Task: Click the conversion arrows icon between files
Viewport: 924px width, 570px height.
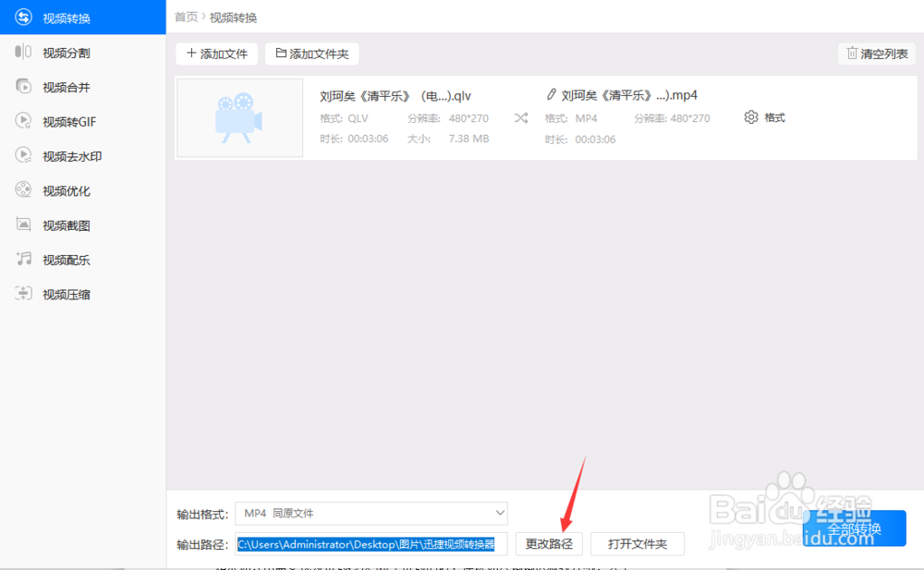Action: tap(520, 117)
